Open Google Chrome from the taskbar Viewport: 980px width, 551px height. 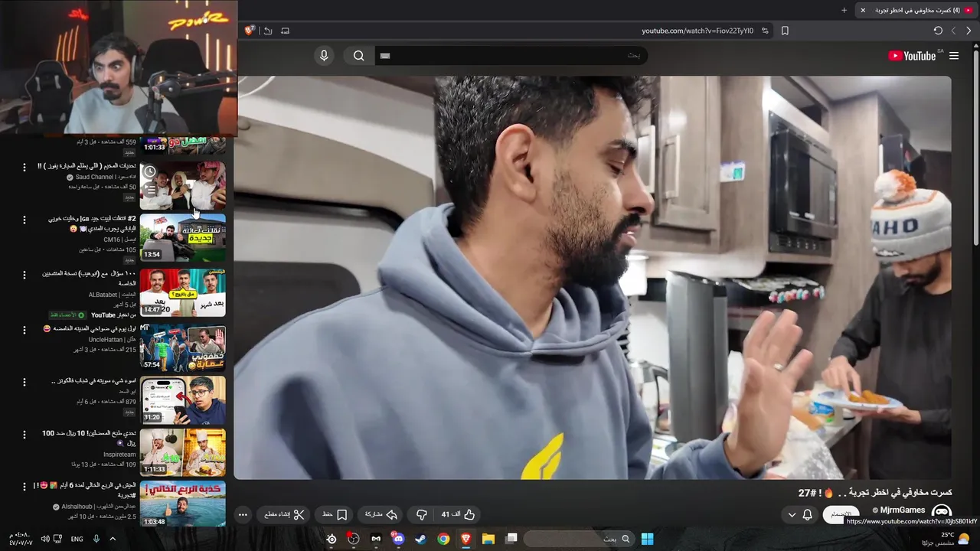tap(443, 539)
